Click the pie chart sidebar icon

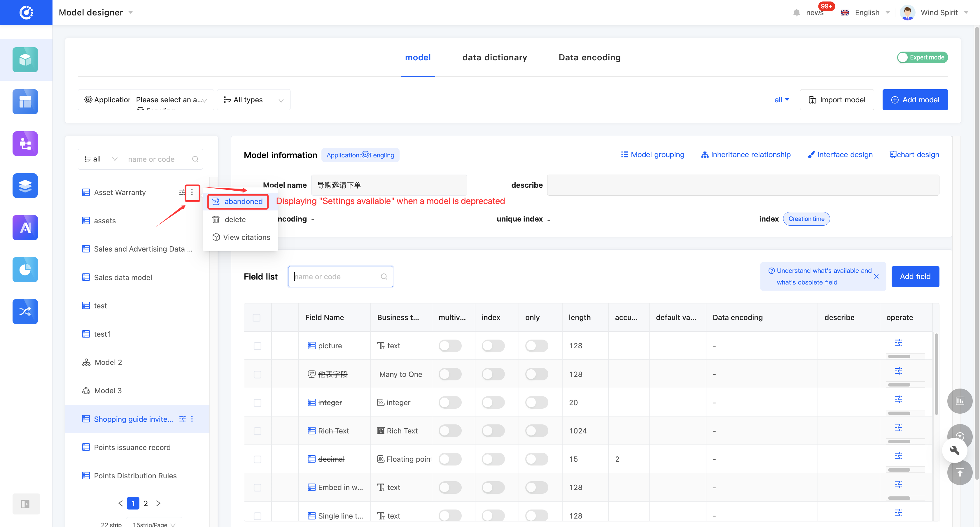pos(25,270)
